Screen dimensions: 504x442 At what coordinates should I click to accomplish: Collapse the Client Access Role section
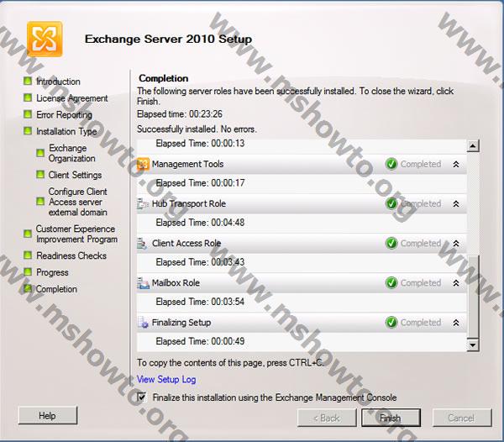click(x=456, y=244)
